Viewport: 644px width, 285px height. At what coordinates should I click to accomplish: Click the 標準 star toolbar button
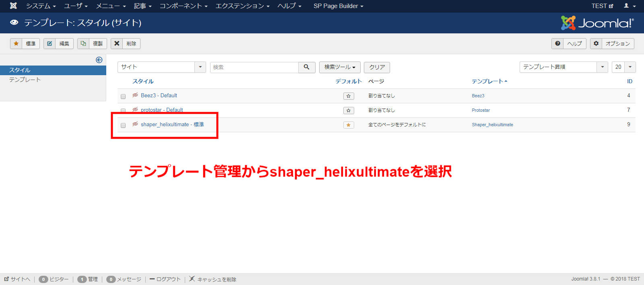(x=25, y=43)
